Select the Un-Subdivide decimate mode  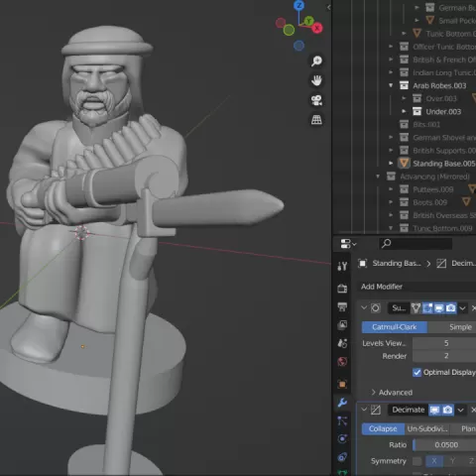point(427,428)
